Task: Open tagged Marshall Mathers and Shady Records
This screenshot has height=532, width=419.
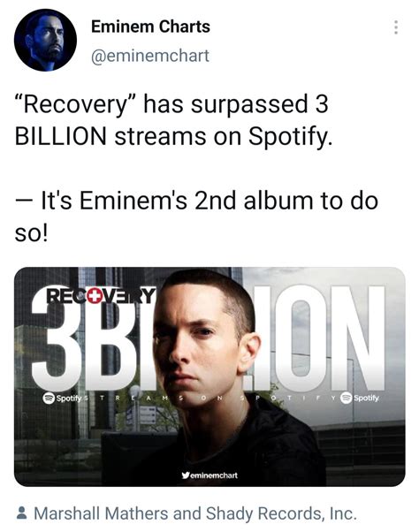Action: tap(195, 513)
